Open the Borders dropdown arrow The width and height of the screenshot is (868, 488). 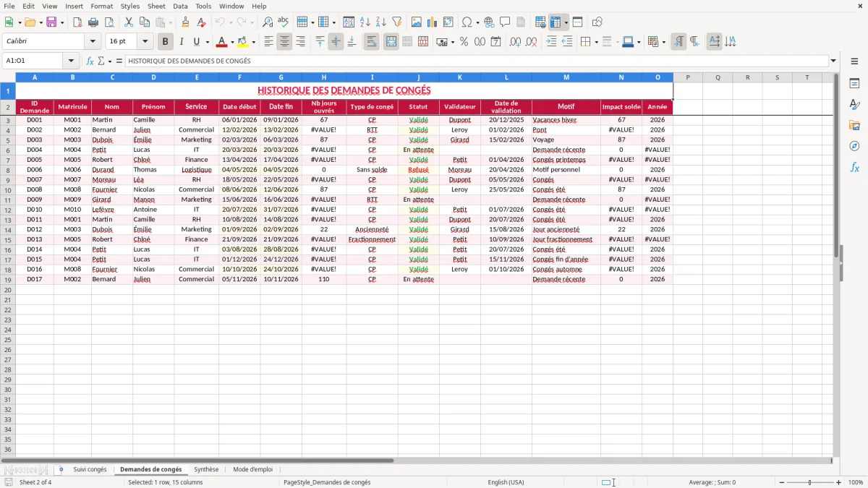(x=596, y=42)
